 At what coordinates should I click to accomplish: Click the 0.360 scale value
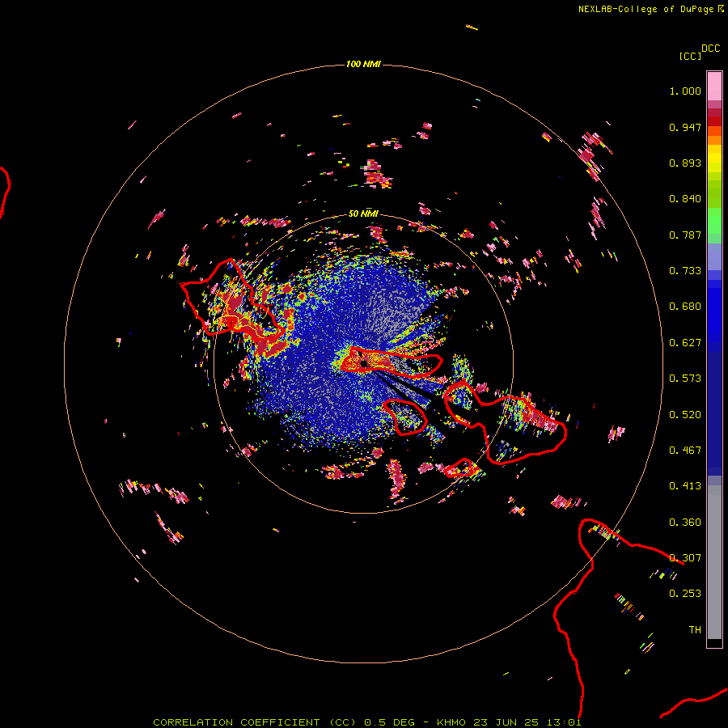tap(685, 523)
